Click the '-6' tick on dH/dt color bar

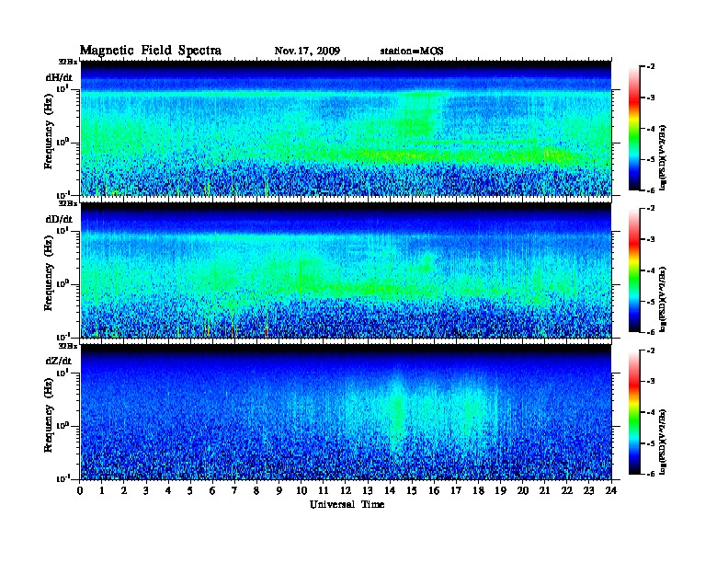click(651, 190)
